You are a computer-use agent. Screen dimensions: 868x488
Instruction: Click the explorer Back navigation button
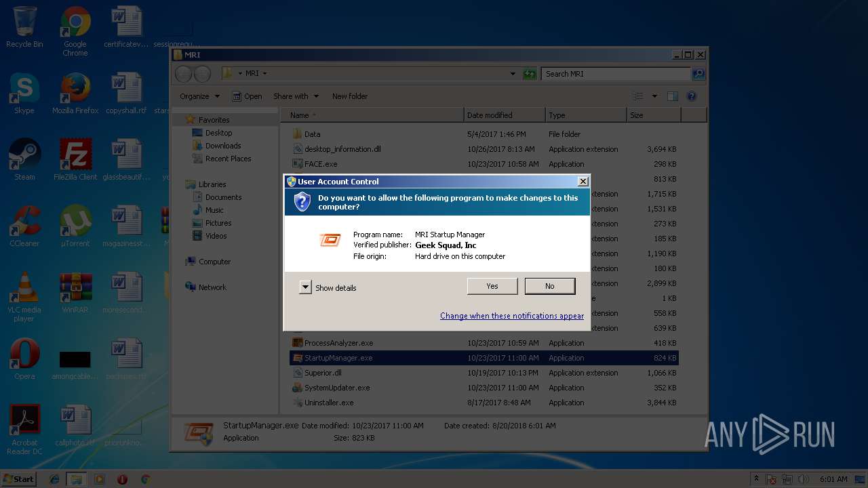coord(184,74)
